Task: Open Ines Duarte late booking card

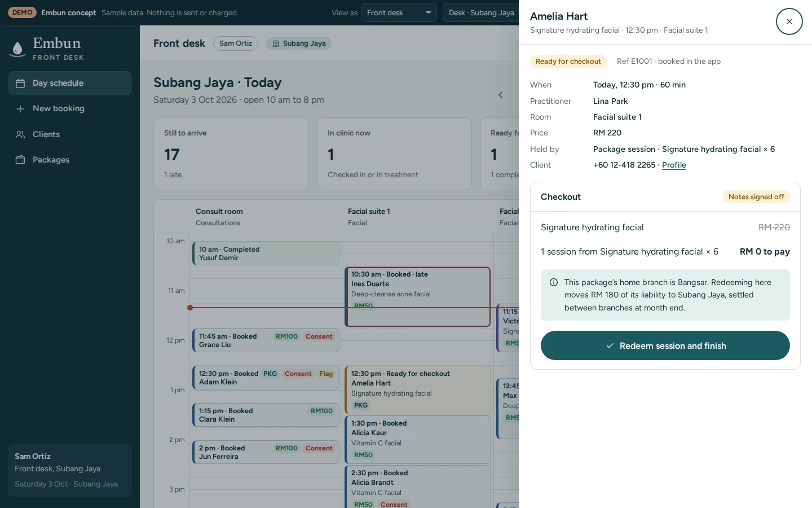Action: (x=418, y=297)
